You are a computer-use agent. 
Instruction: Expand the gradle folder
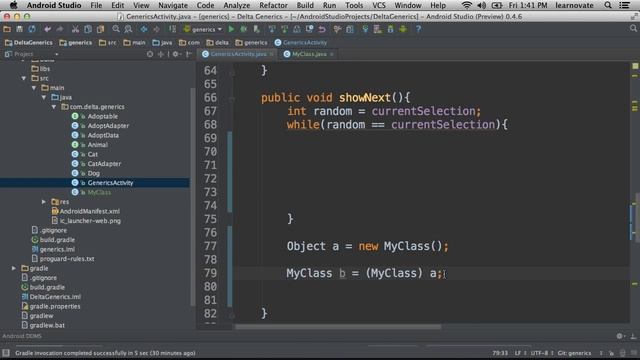[x=13, y=268]
